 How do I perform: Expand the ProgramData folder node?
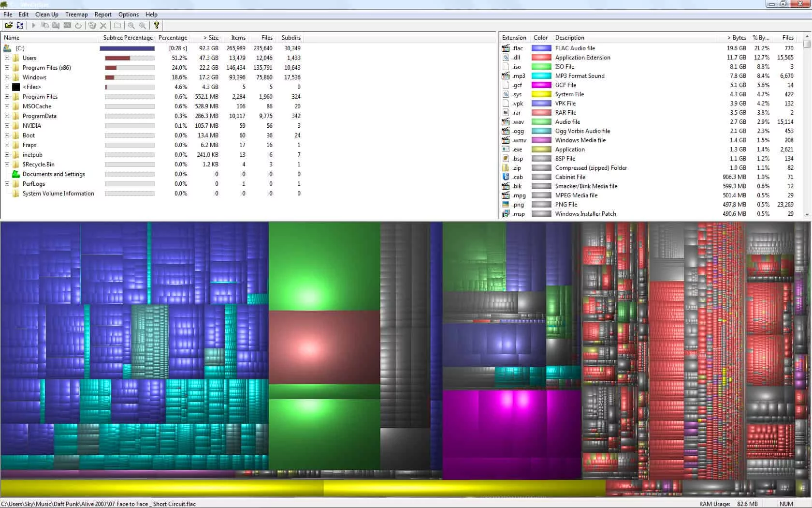pyautogui.click(x=7, y=116)
